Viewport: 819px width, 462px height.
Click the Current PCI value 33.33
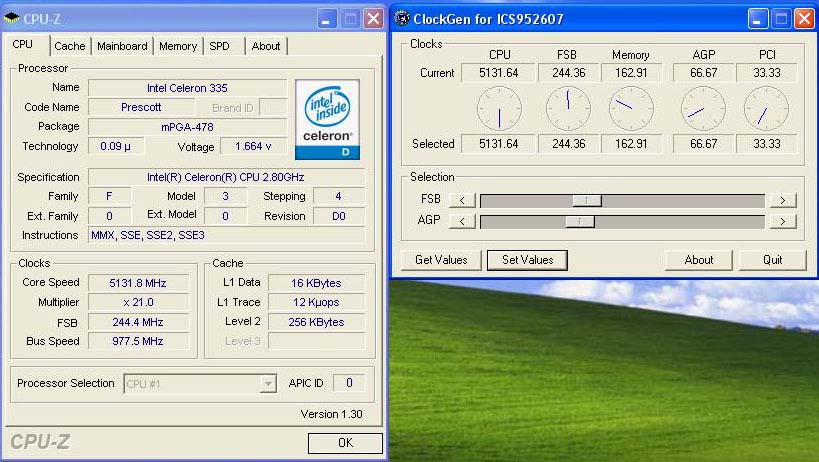pos(766,73)
